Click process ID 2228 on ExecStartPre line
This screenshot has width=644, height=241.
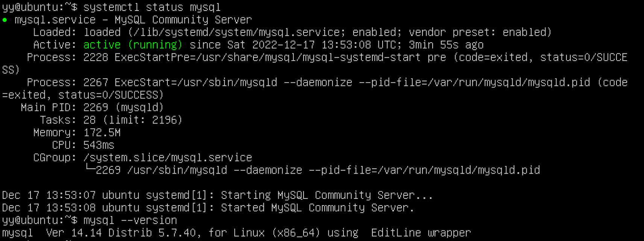pos(96,57)
